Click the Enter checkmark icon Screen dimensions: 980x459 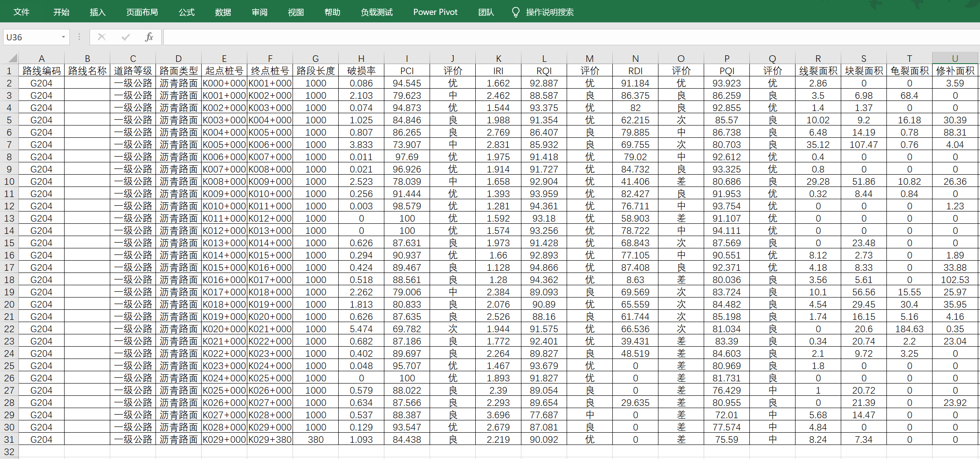pyautogui.click(x=126, y=37)
